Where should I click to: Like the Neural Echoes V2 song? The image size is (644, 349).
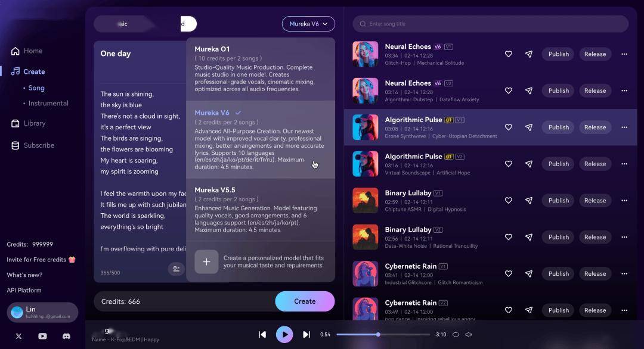tap(509, 91)
